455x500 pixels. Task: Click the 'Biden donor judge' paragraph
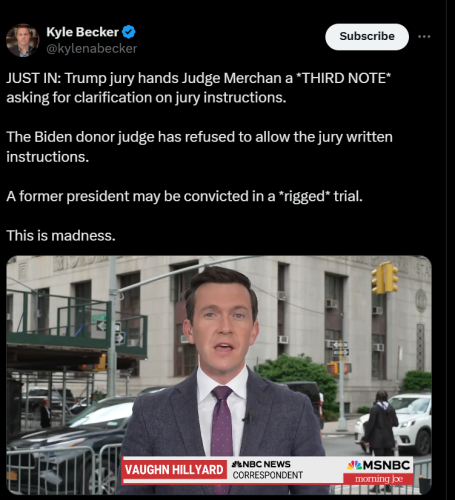[199, 147]
